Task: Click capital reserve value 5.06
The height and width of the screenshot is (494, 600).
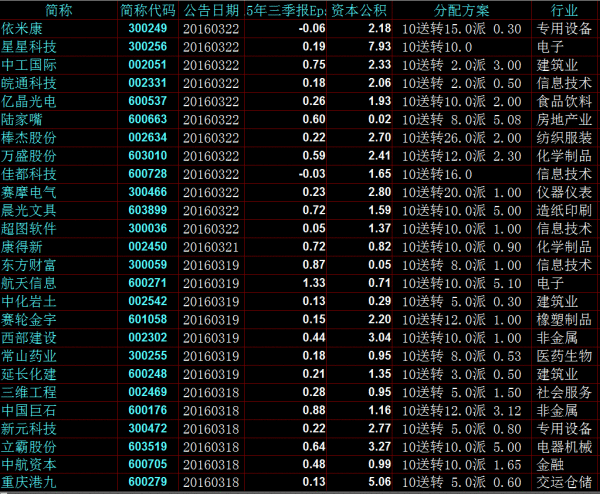Action: click(380, 482)
